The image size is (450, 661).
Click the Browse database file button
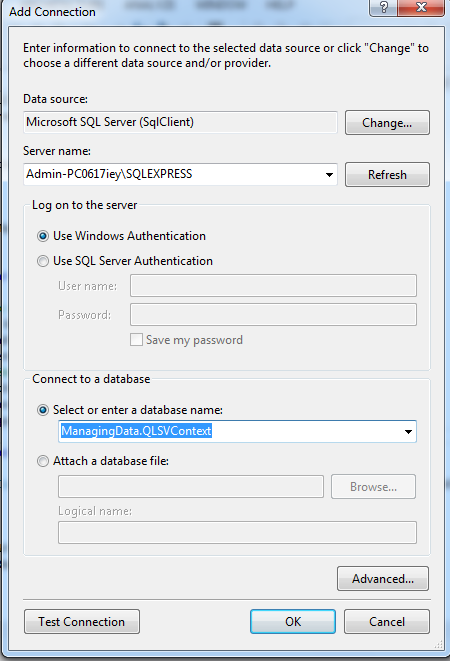click(x=373, y=487)
